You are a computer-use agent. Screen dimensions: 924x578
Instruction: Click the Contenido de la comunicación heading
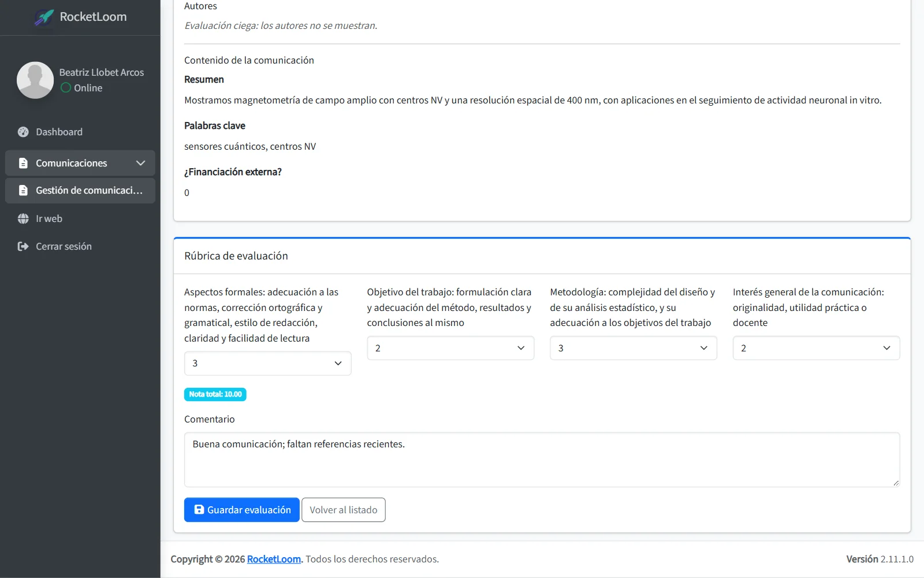pyautogui.click(x=249, y=60)
